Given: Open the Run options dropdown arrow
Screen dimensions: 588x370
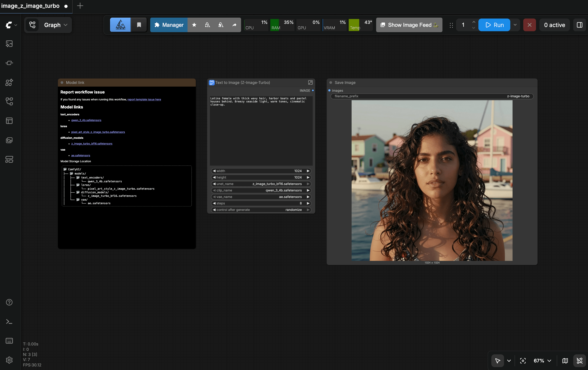Looking at the screenshot, I should (x=515, y=25).
